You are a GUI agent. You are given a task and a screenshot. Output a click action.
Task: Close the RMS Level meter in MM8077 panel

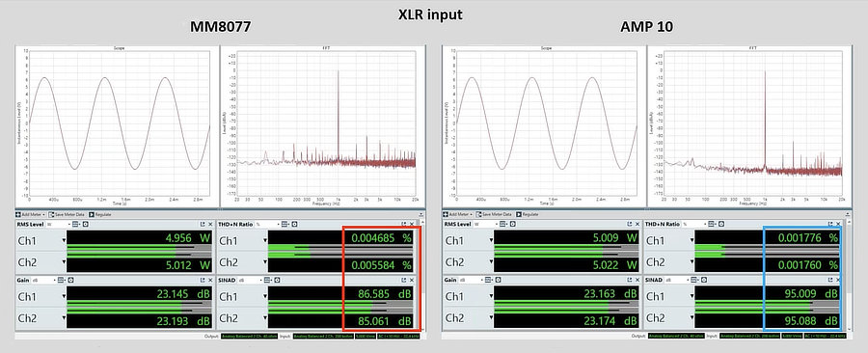pyautogui.click(x=210, y=224)
